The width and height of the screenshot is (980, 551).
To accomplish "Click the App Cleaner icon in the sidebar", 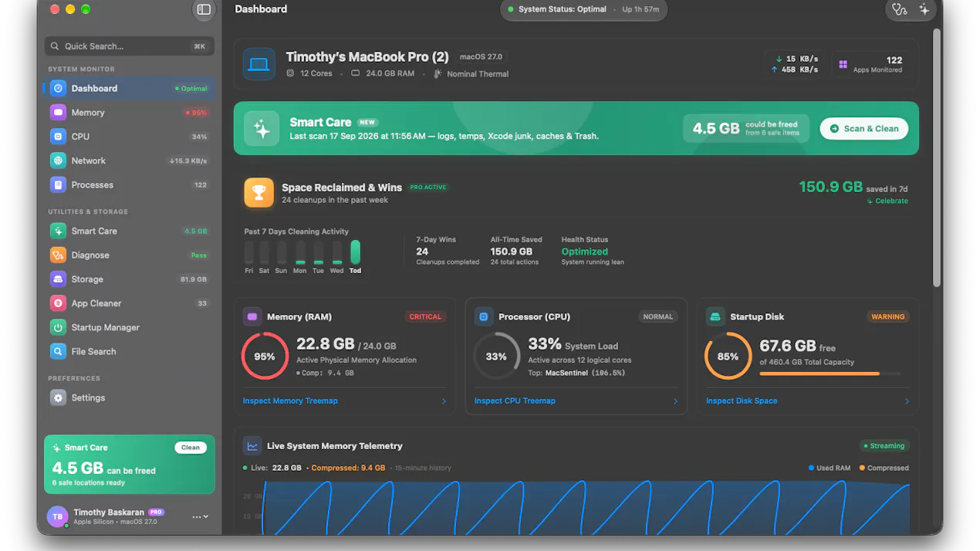I will coord(58,303).
